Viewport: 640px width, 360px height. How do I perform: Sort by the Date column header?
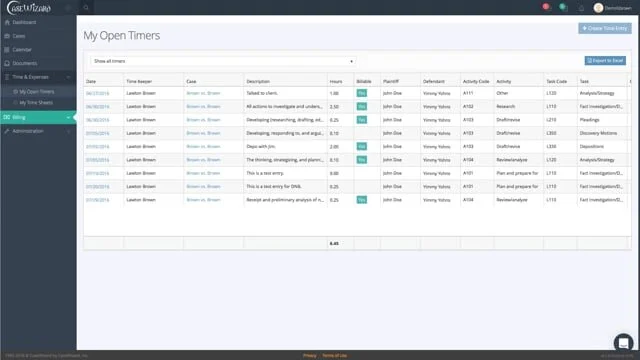pyautogui.click(x=91, y=82)
